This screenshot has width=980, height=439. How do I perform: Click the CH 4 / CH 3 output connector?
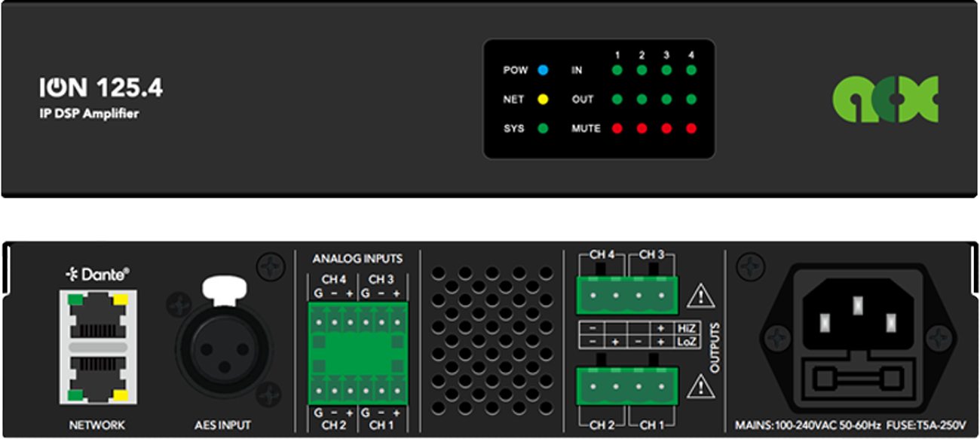click(627, 294)
